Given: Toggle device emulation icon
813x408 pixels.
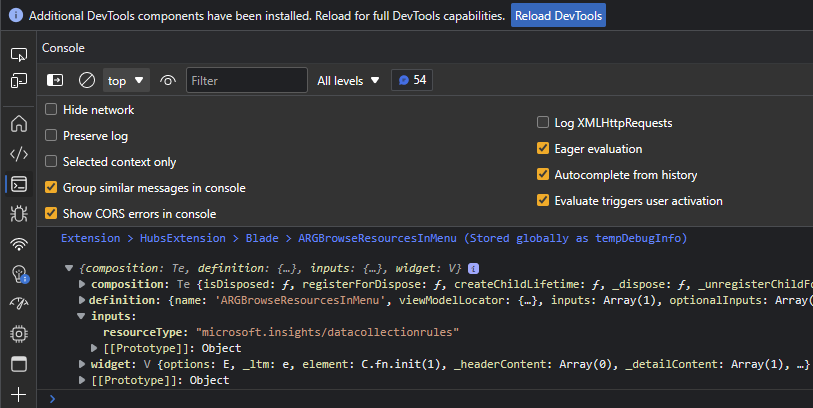Looking at the screenshot, I should point(19,80).
